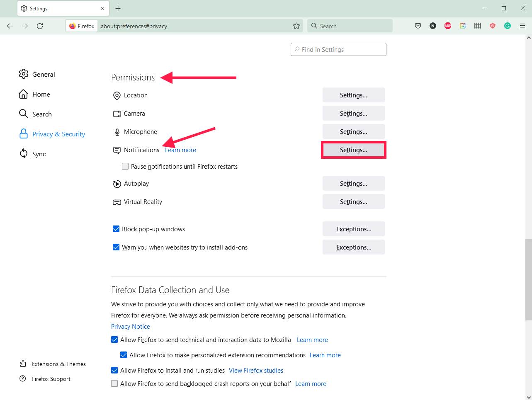Screen dimensions: 532x400
Task: Click the Find in Settings field
Action: [338, 49]
